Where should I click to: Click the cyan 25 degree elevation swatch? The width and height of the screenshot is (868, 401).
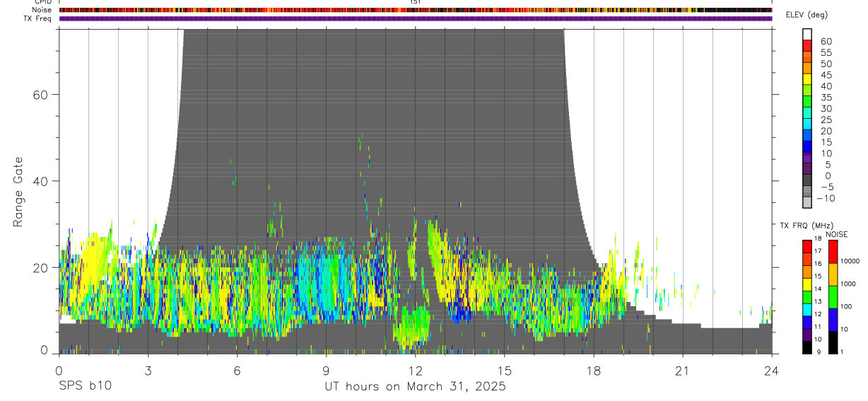807,122
